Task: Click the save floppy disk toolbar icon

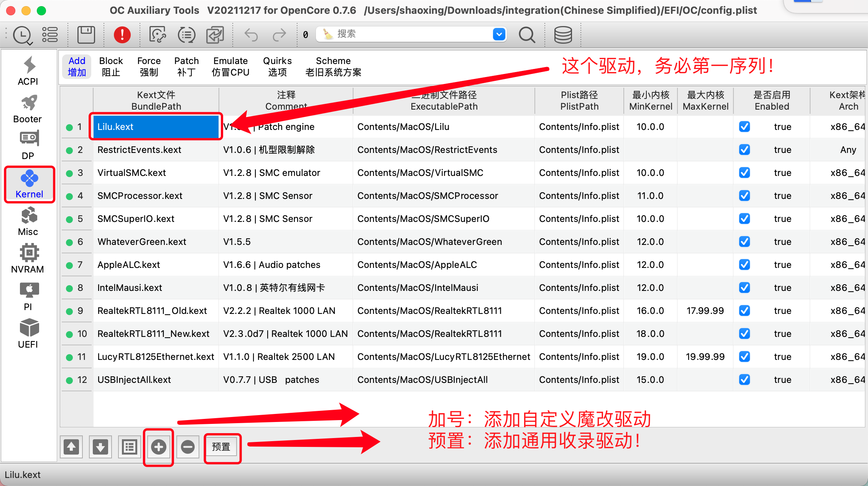Action: [86, 35]
